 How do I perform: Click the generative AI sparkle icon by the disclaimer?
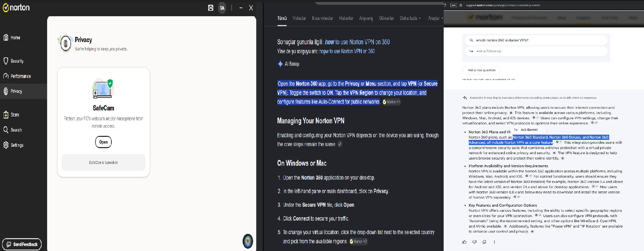465,98
